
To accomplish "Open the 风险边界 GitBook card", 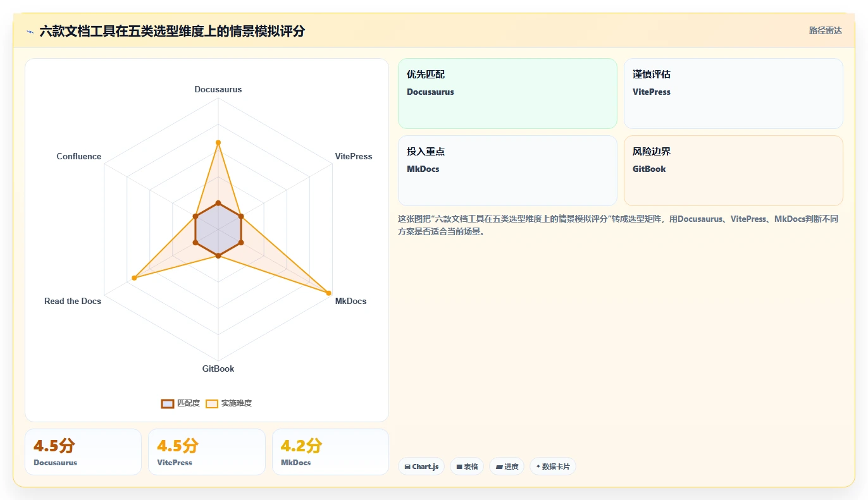I will 733,171.
